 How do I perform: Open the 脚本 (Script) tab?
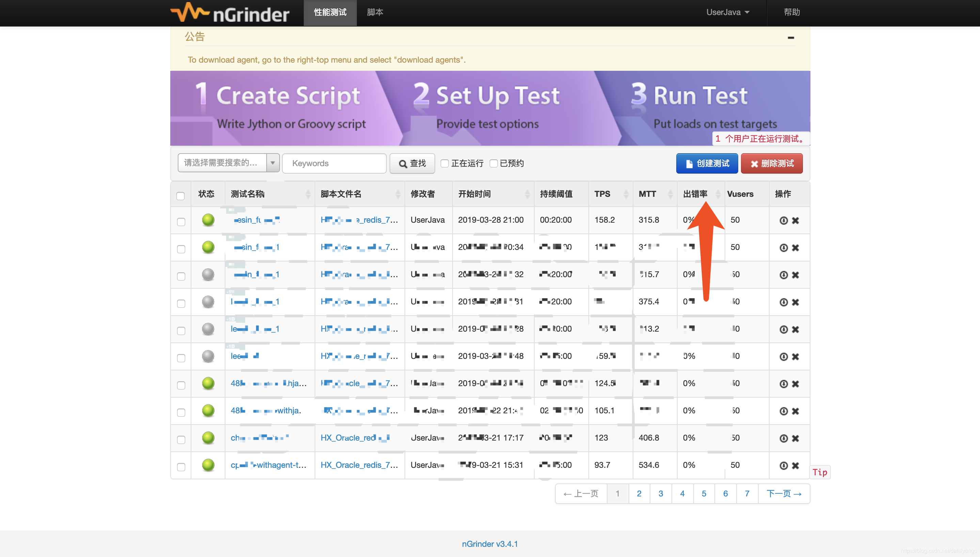tap(375, 12)
